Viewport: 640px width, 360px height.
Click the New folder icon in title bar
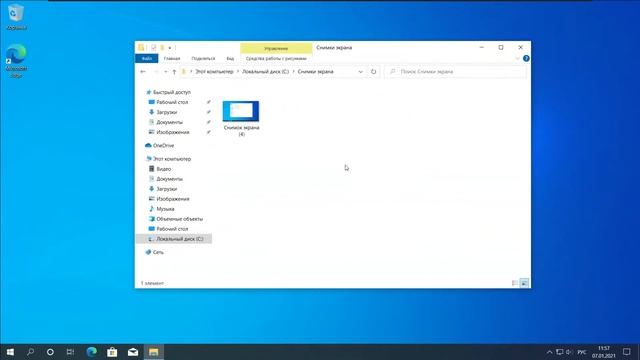(x=162, y=48)
